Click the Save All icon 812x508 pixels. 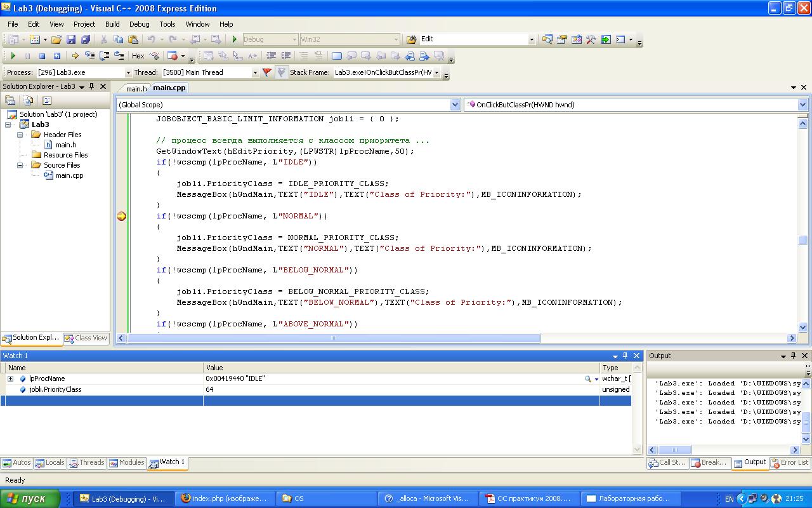86,39
